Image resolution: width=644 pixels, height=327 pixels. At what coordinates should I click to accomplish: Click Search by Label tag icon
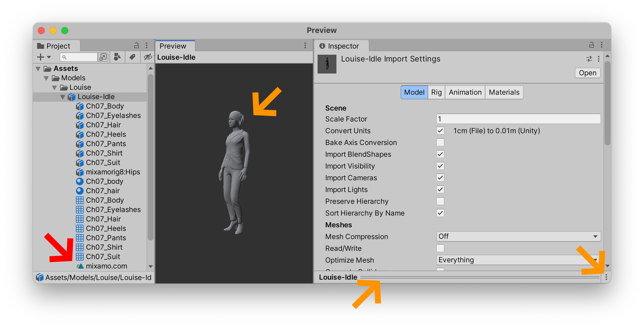tap(132, 57)
